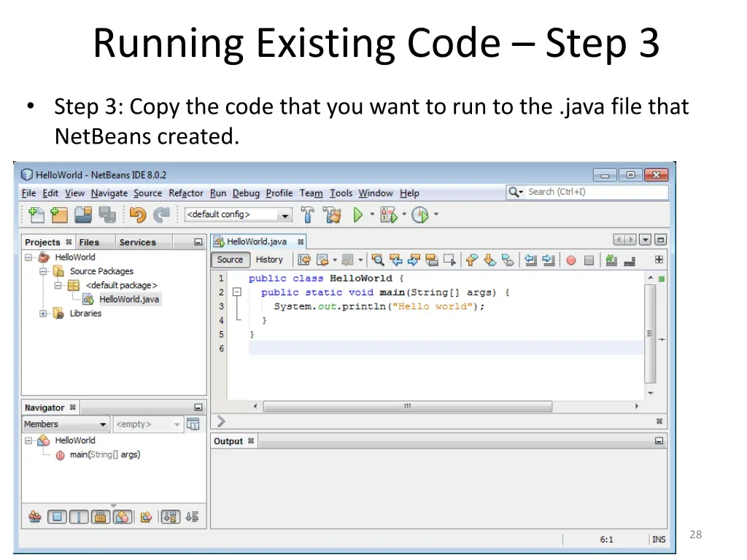Run the project with green play icon
The image size is (747, 560).
(358, 215)
